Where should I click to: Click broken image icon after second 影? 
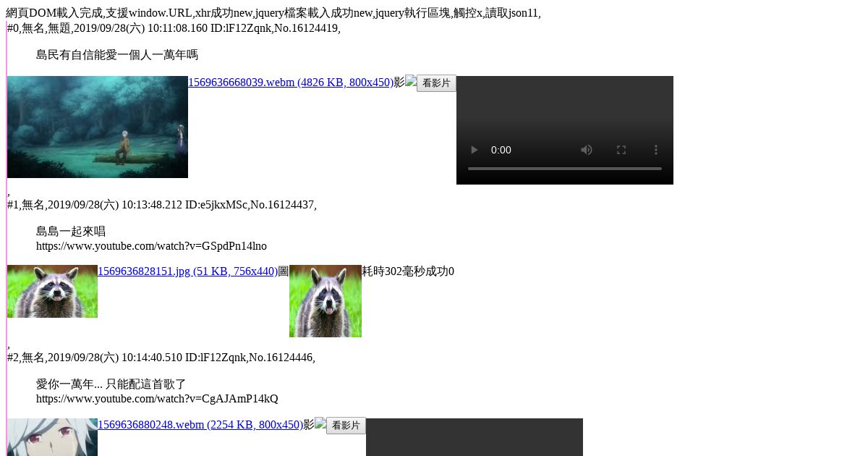coord(320,423)
